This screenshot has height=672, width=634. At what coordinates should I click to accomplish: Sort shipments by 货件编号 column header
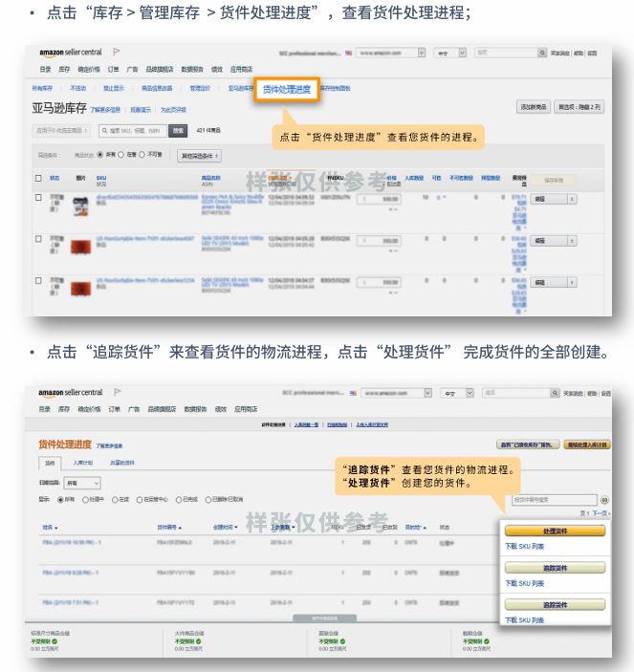pos(169,527)
